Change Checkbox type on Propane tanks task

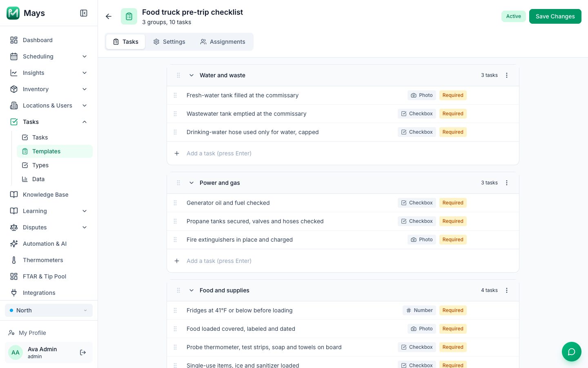coord(417,221)
